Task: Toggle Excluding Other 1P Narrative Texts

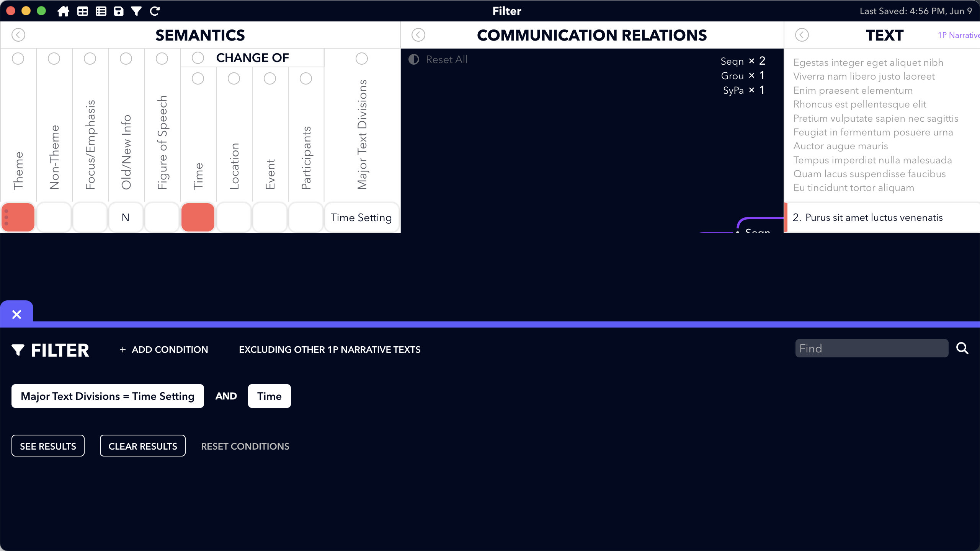Action: (x=330, y=349)
